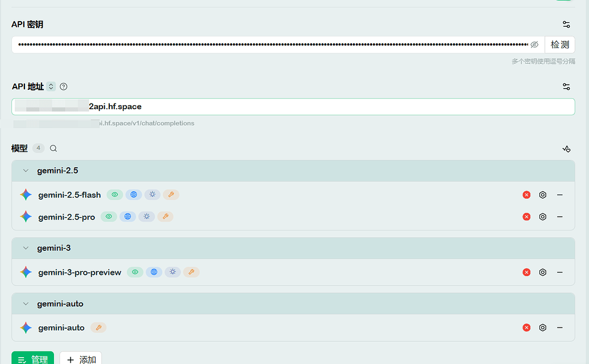Collapse the gemini-3 model group

pos(26,248)
